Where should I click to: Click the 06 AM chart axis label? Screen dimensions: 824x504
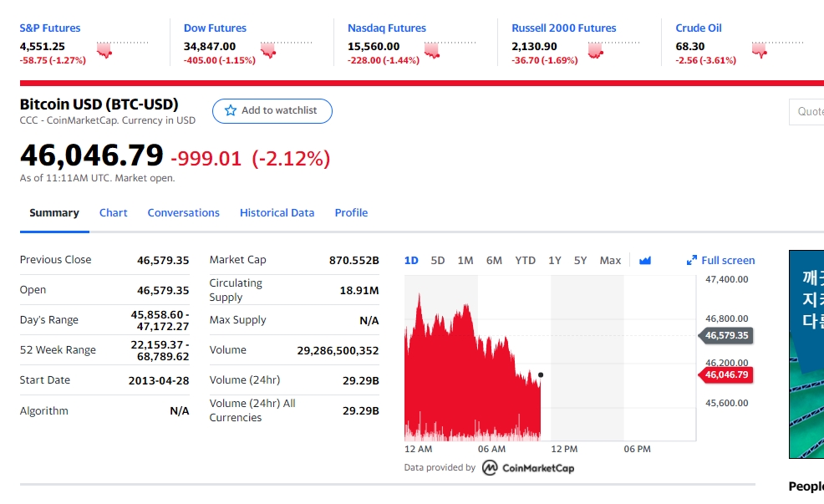coord(491,449)
